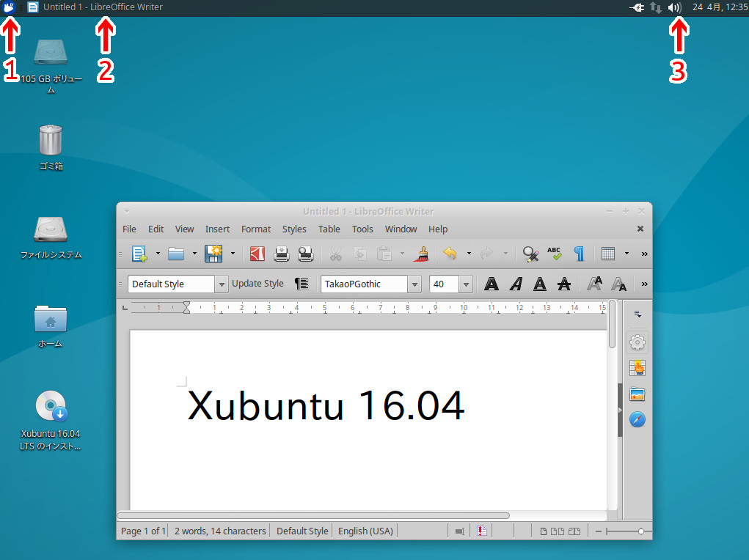This screenshot has width=749, height=560.
Task: Select single-page view layout icon
Action: 544,531
